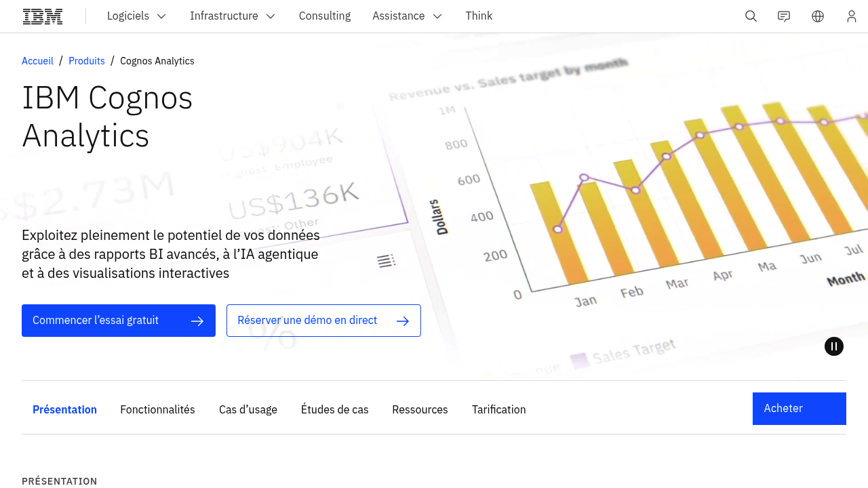Click Réserver une démo en direct

click(323, 321)
